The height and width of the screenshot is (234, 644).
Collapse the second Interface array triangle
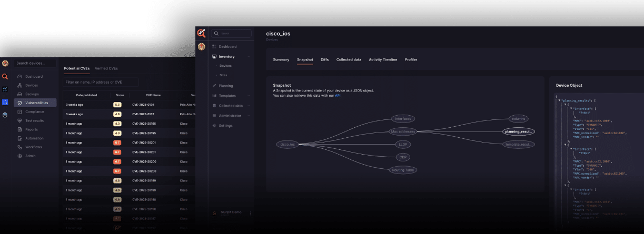pos(571,149)
